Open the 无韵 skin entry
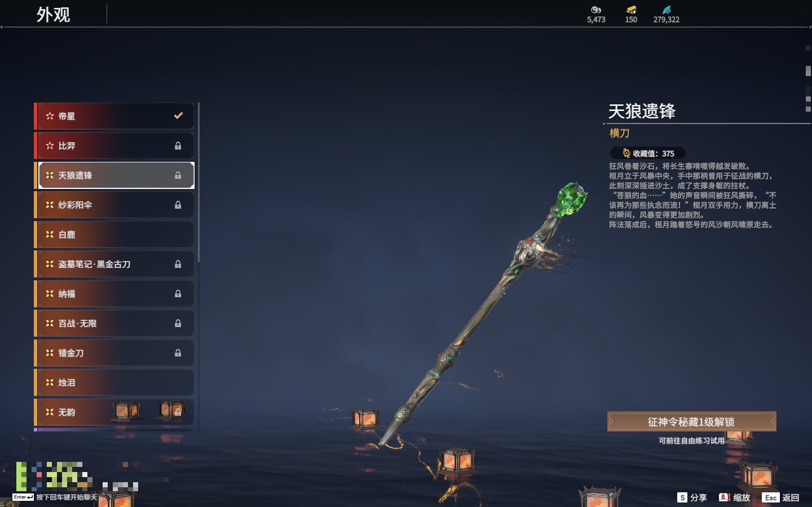Screen dimensions: 812x507 point(114,412)
